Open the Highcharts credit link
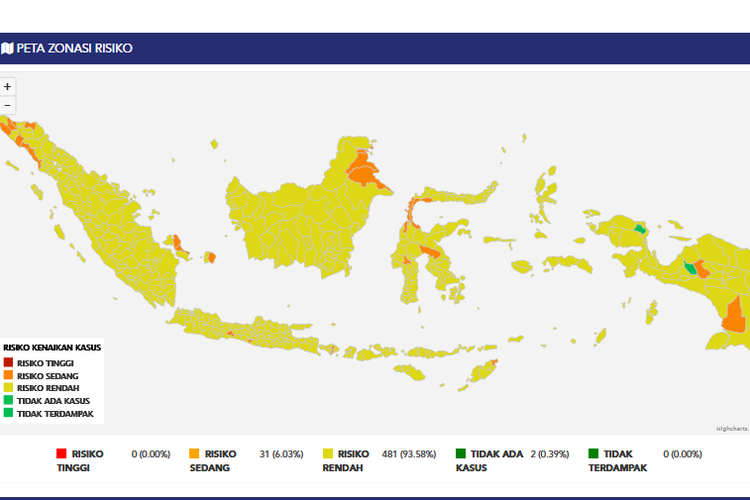The height and width of the screenshot is (500, 750). (x=732, y=428)
